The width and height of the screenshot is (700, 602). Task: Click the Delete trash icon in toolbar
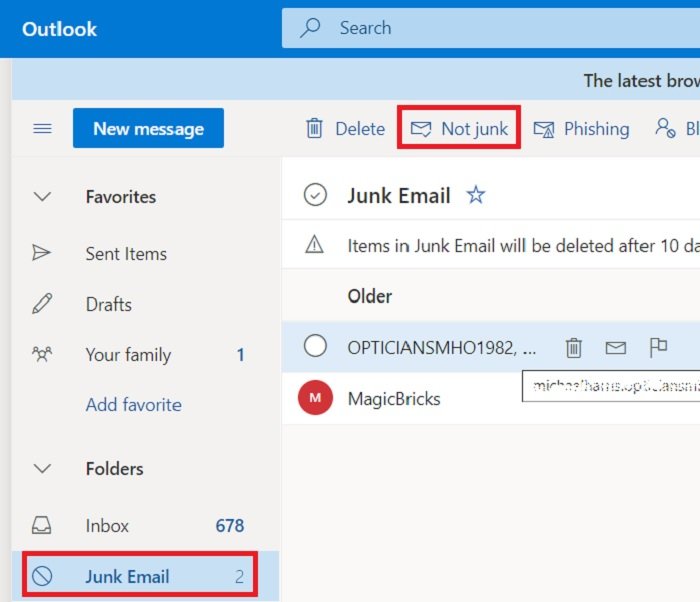(x=314, y=128)
